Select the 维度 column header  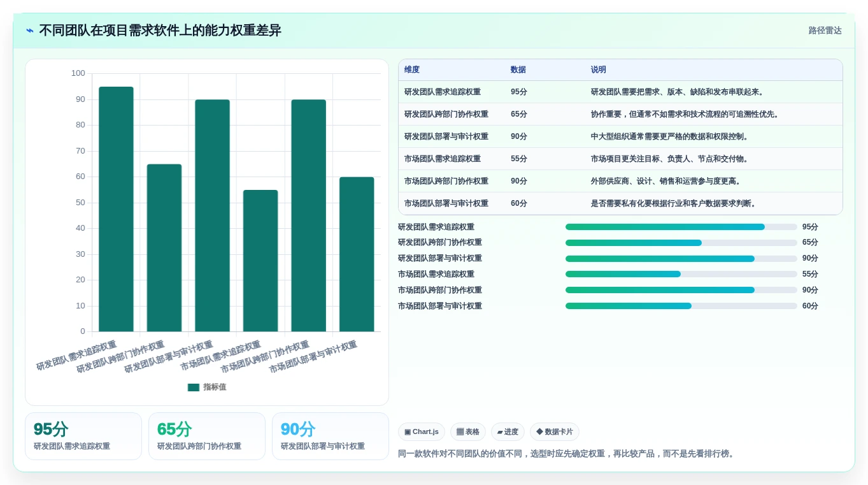tap(412, 70)
